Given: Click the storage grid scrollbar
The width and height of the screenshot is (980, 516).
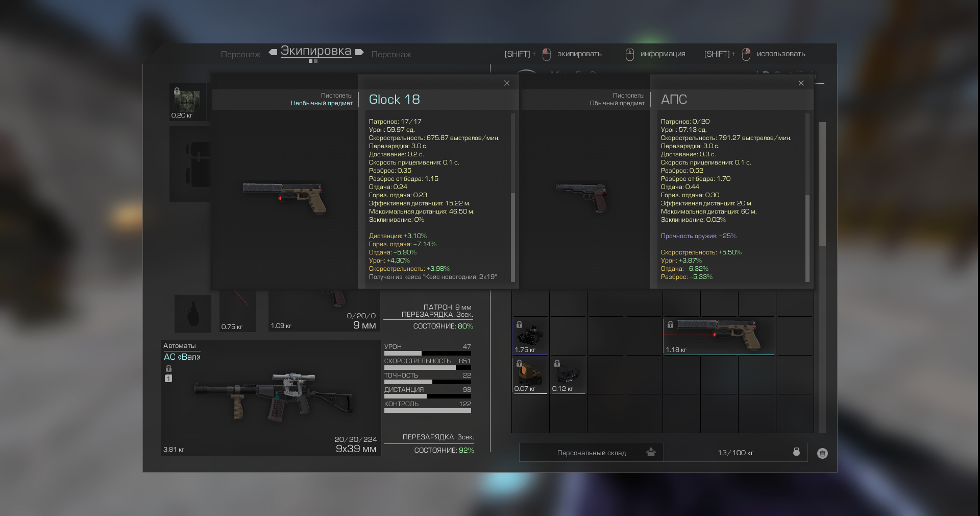Looking at the screenshot, I should [x=822, y=184].
